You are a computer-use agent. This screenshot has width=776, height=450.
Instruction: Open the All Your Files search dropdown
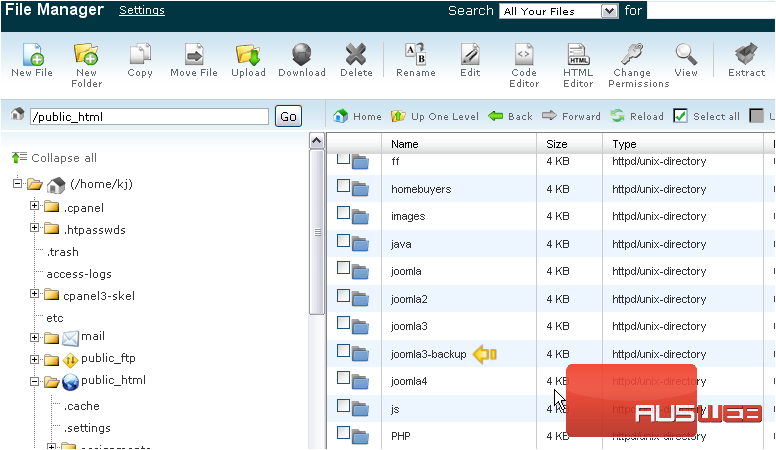[x=559, y=11]
